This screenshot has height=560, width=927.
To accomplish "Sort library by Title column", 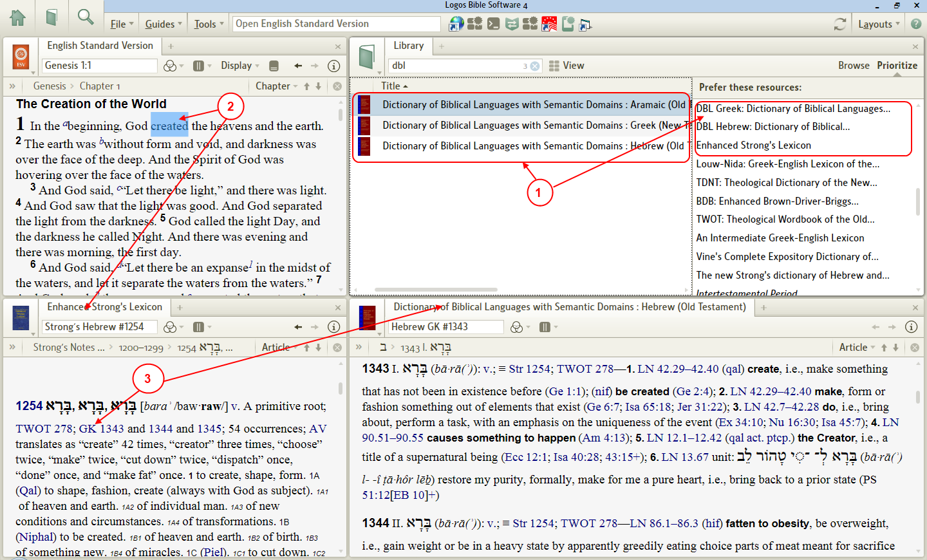I will (394, 86).
